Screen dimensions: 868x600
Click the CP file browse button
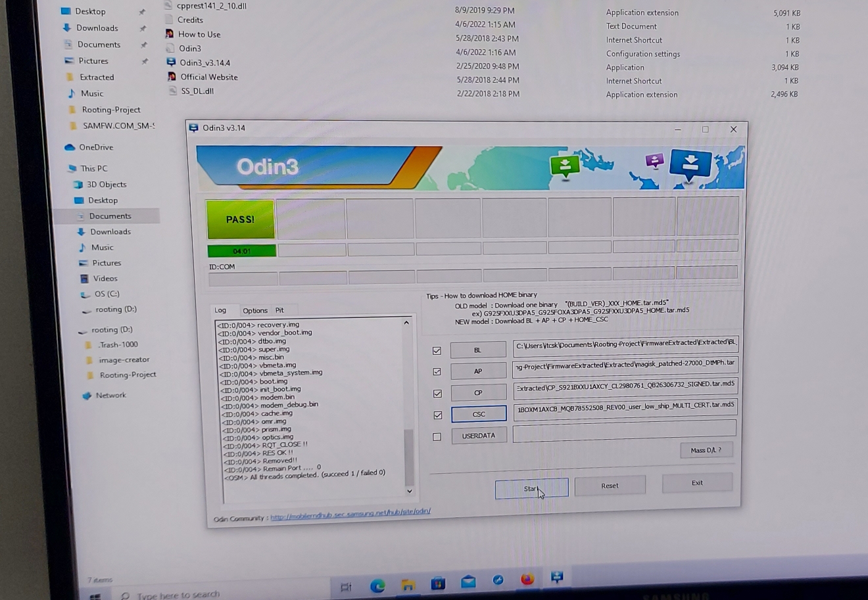point(479,393)
